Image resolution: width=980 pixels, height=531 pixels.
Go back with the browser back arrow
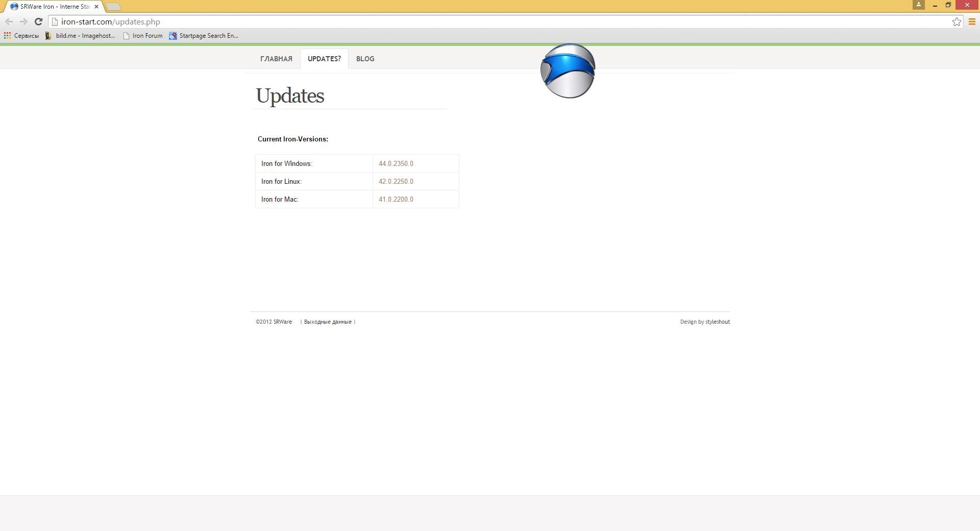point(9,21)
